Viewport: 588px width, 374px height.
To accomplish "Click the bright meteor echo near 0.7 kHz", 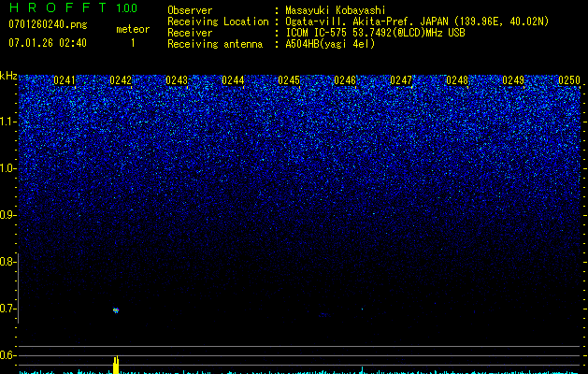I will click(116, 310).
